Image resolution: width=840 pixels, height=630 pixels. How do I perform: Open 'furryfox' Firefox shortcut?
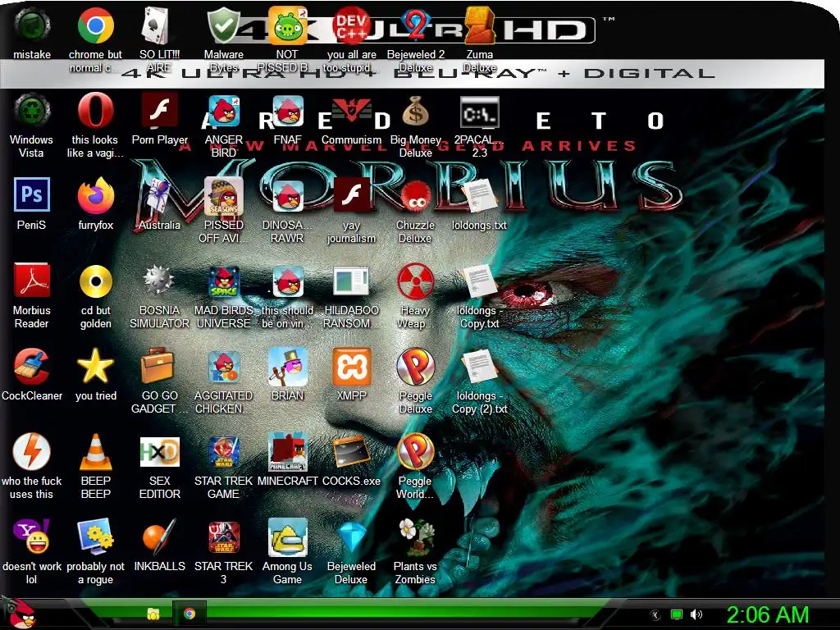[95, 196]
